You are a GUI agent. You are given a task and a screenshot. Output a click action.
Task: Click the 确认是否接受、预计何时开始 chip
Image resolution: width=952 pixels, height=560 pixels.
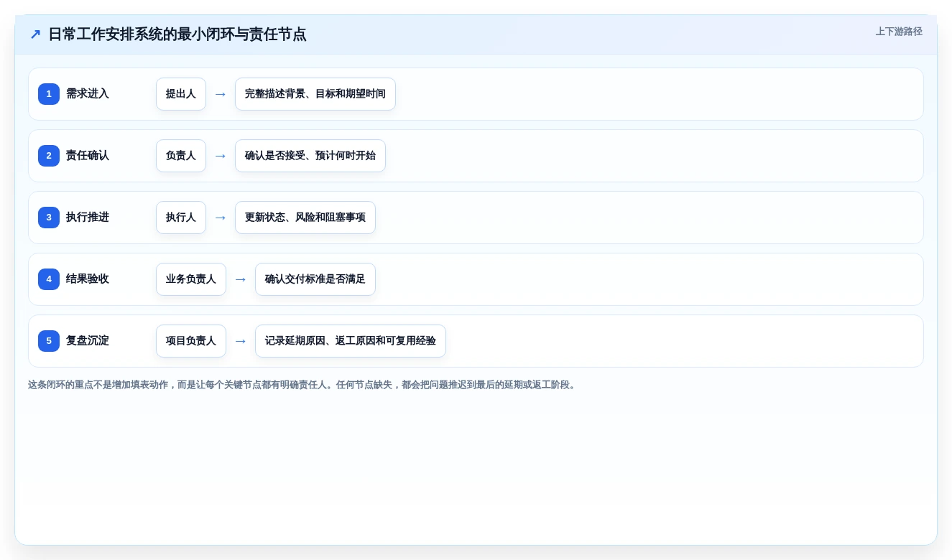pos(310,156)
